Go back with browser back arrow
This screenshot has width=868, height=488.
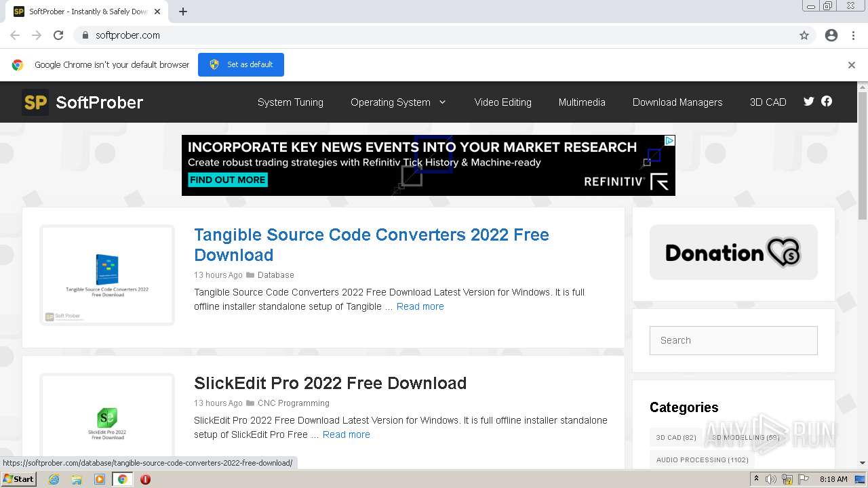(x=15, y=35)
